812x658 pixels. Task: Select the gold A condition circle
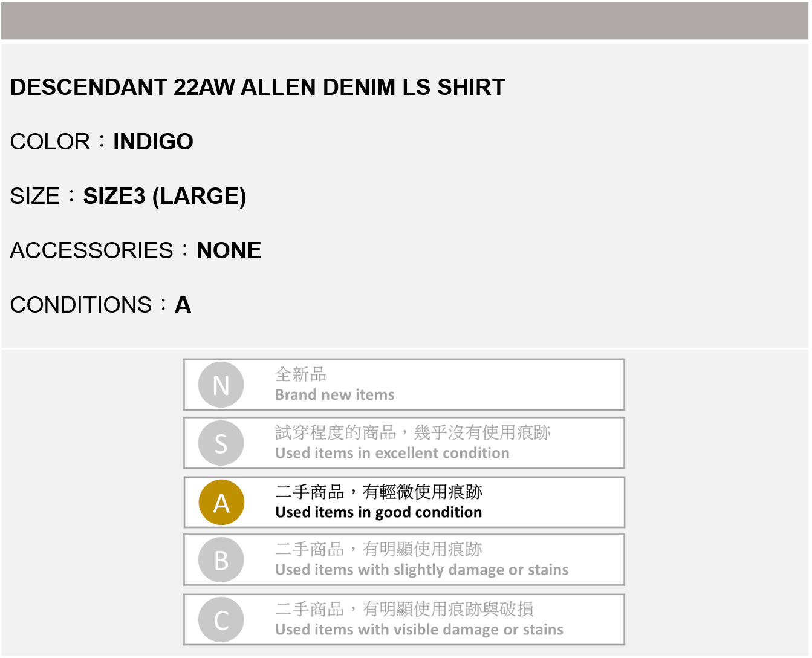pyautogui.click(x=221, y=503)
